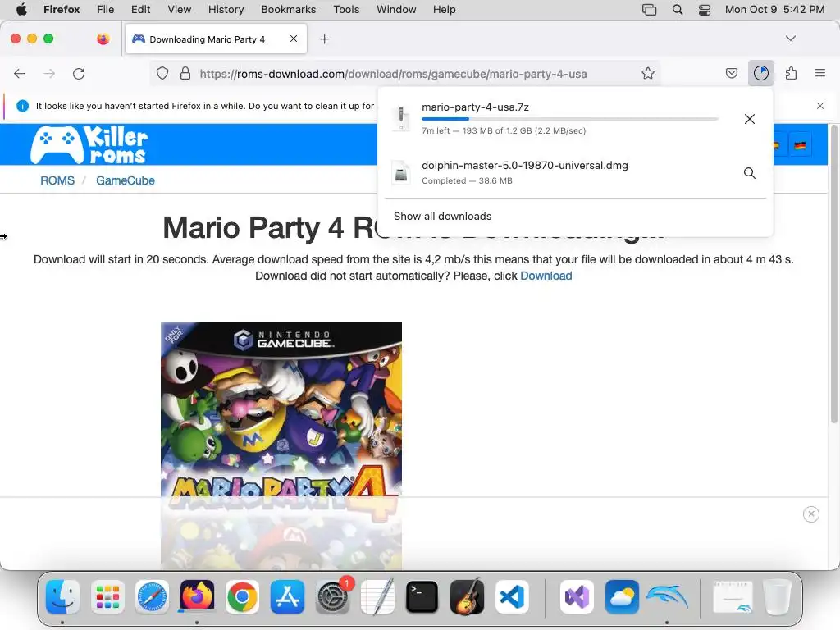
Task: Open System Settings from the dock
Action: (333, 596)
